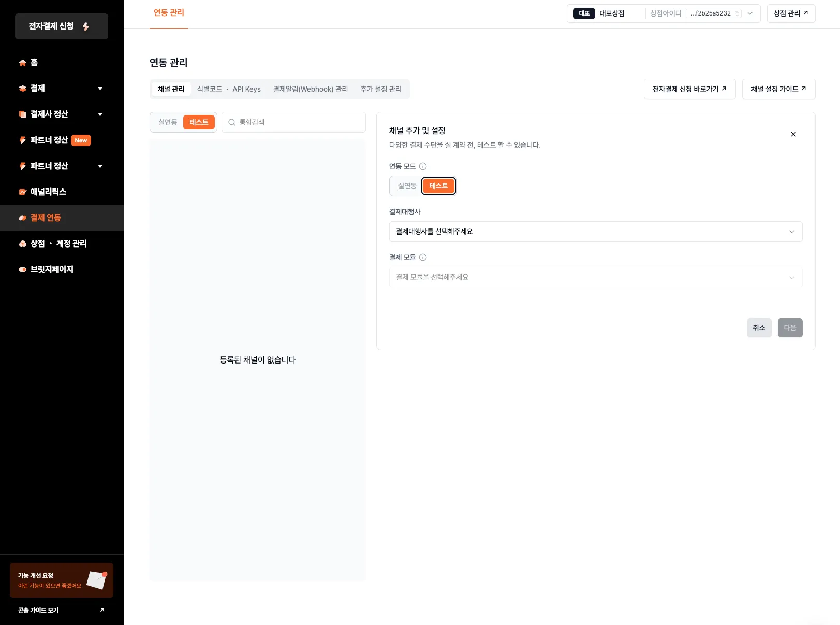Screen dimensions: 840x625
Task: Switch to the 식별코드 · API Keys tab
Action: pyautogui.click(x=229, y=89)
